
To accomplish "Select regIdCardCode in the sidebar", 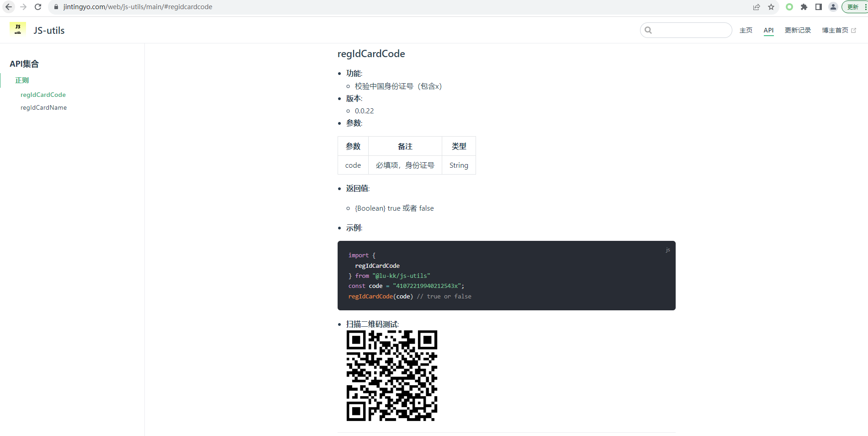I will 43,95.
